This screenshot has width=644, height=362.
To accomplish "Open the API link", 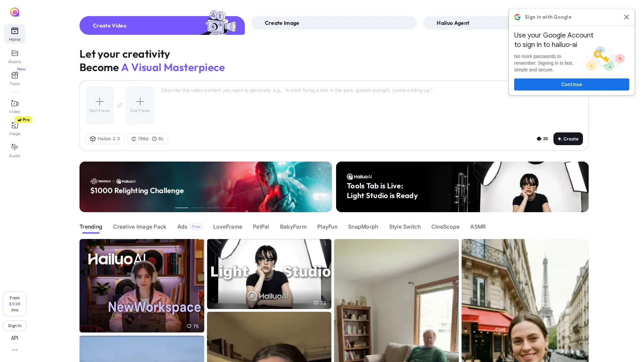I will 15,338.
